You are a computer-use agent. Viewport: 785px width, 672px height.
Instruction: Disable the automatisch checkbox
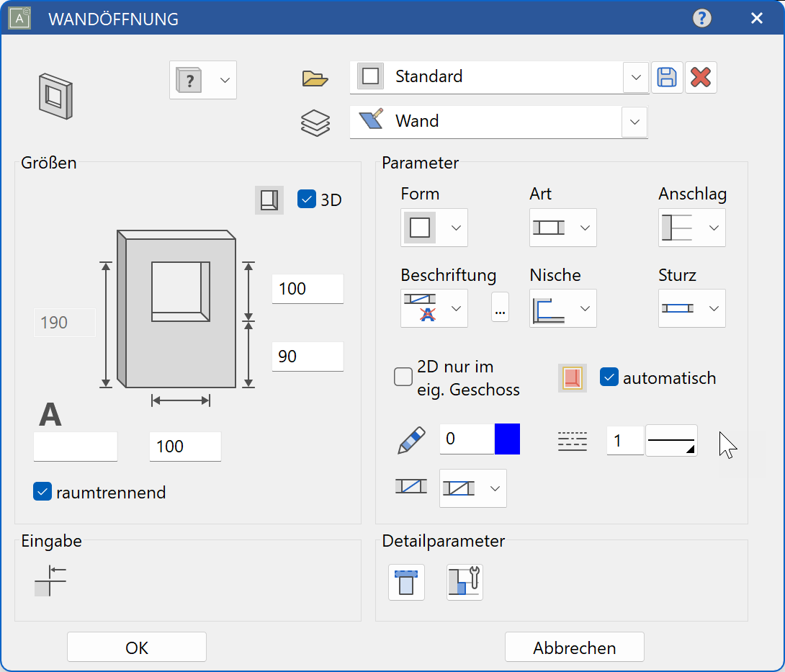click(609, 377)
